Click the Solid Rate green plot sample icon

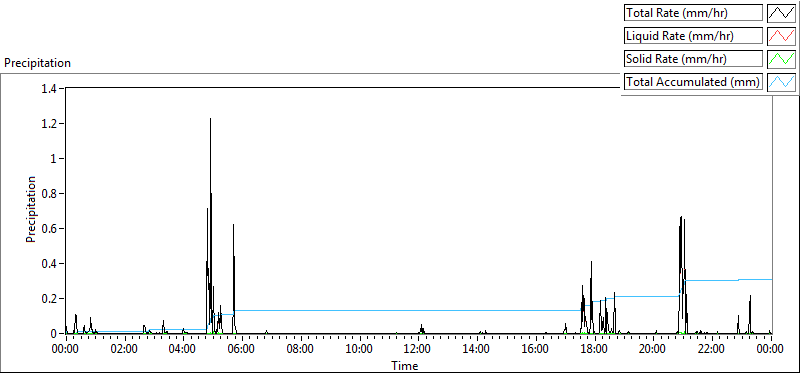click(781, 59)
